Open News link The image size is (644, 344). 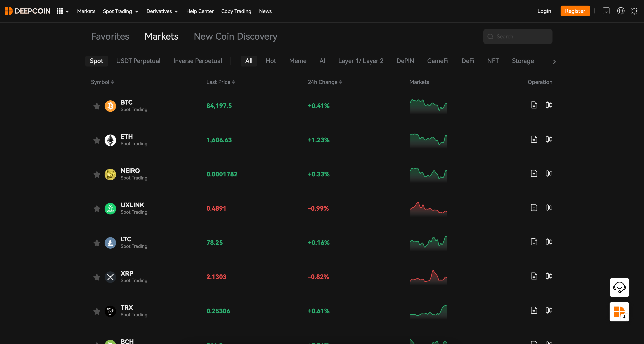pos(265,11)
